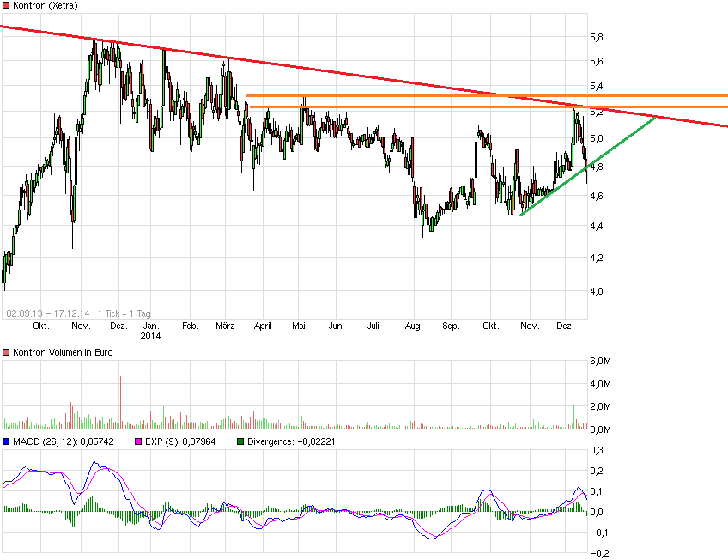
Task: Click the 'März' month axis label
Action: [x=225, y=326]
